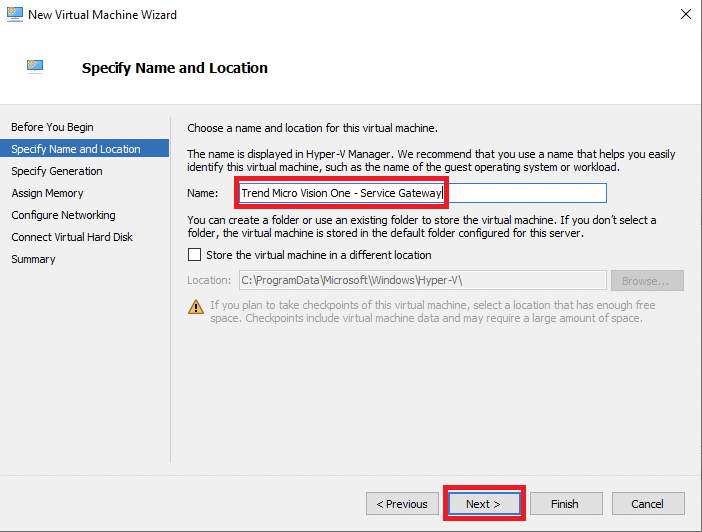Go back with the Previous button
The image size is (702, 532).
pyautogui.click(x=402, y=503)
